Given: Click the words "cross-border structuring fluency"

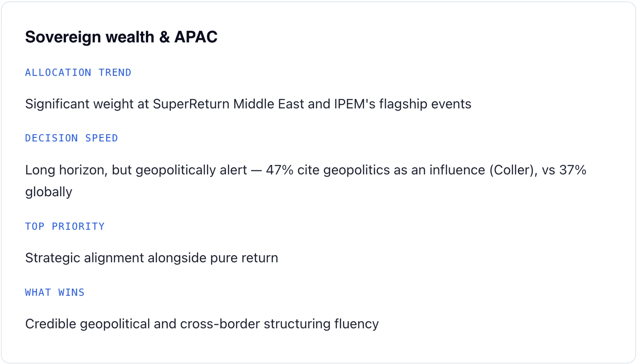Looking at the screenshot, I should [x=279, y=324].
